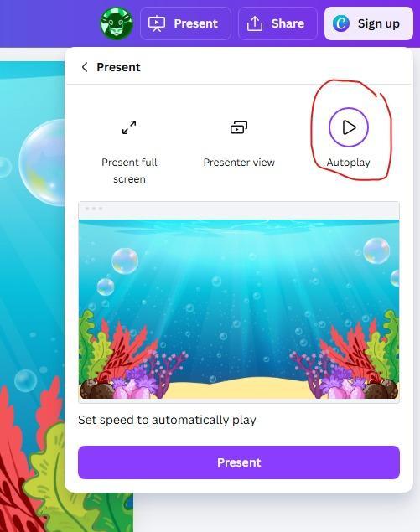
Task: Click the purple Present button at bottom
Action: tap(239, 462)
